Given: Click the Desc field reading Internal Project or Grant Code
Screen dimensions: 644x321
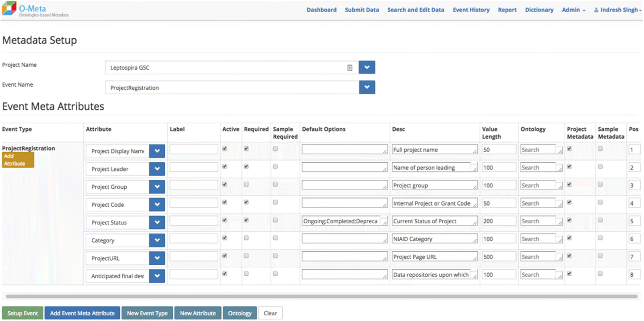Looking at the screenshot, I should pyautogui.click(x=435, y=203).
